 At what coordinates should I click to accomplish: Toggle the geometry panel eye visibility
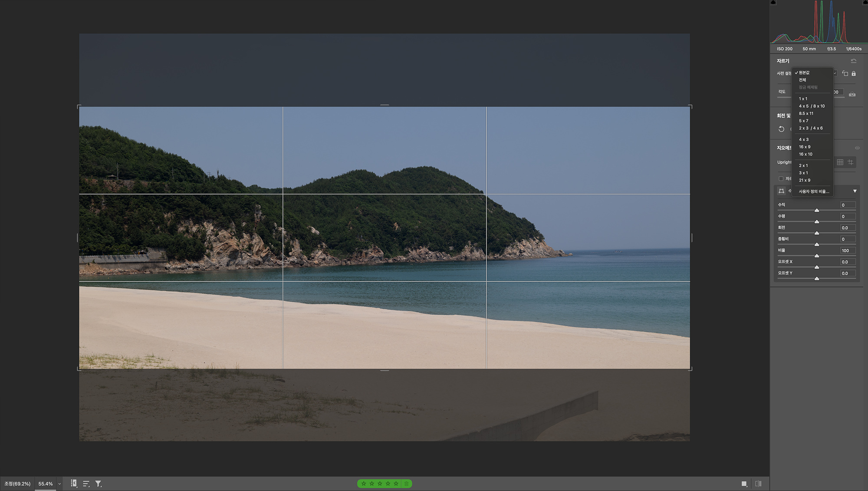[857, 148]
